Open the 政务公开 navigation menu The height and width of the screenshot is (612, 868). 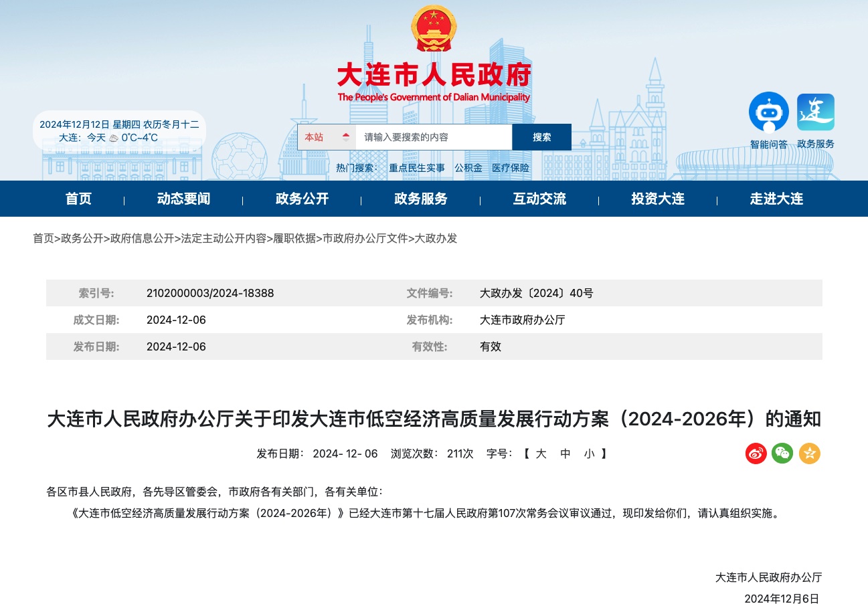(302, 199)
